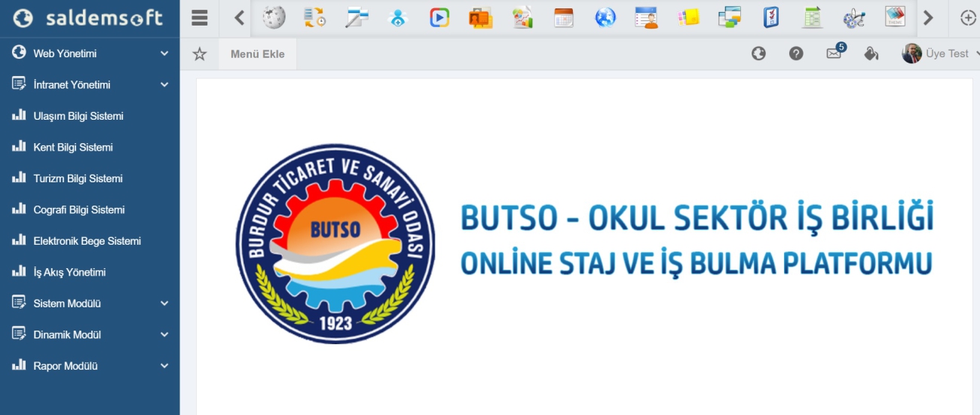This screenshot has height=415, width=980.
Task: Open the yellow sticky notes shortcut
Action: pos(688,17)
